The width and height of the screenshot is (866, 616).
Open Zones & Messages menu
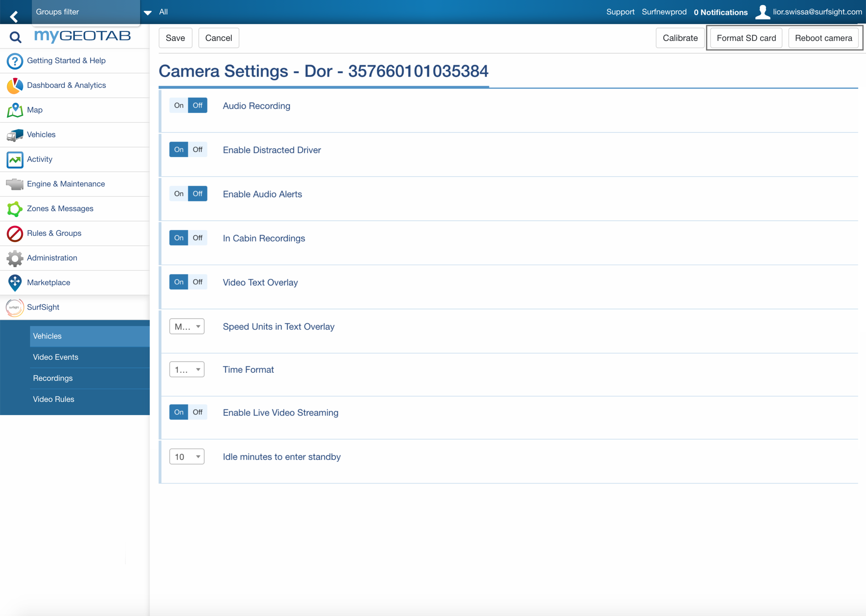click(75, 209)
